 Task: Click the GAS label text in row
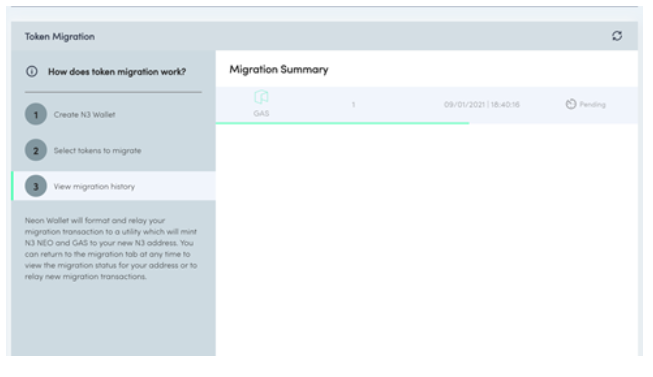point(261,113)
